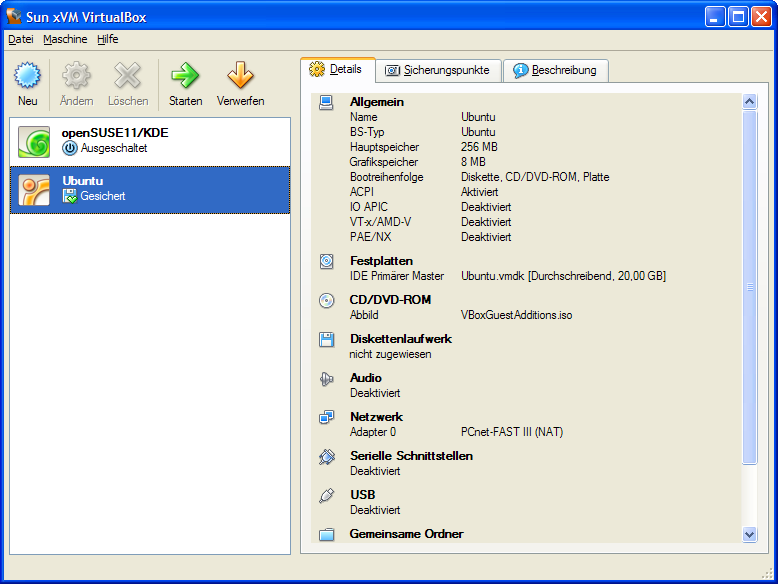Click the Festplatten hard disk icon

[327, 262]
